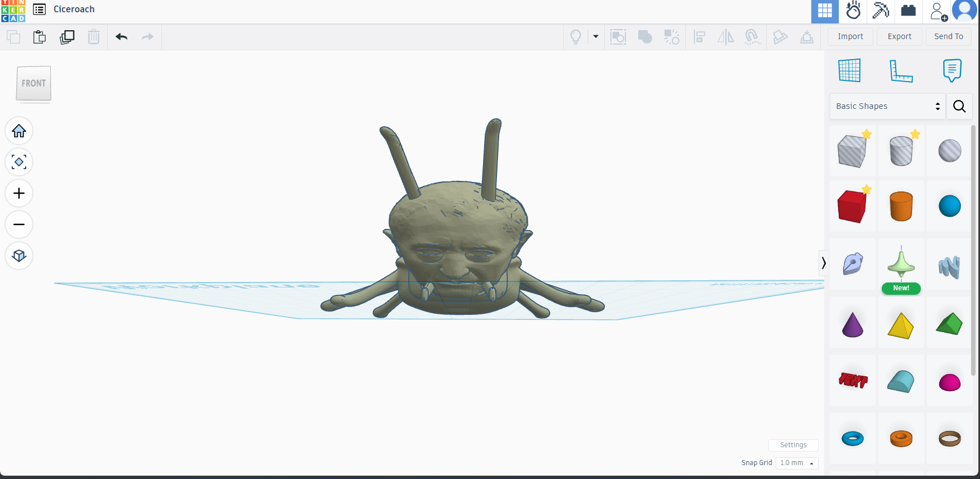Viewport: 980px width, 479px height.
Task: Zoom in with the plus button
Action: [19, 193]
